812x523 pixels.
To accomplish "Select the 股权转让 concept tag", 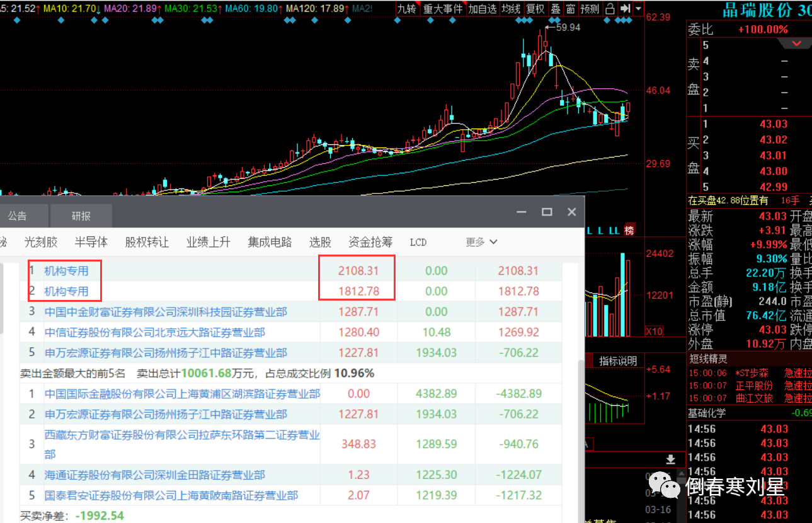I will coord(147,242).
